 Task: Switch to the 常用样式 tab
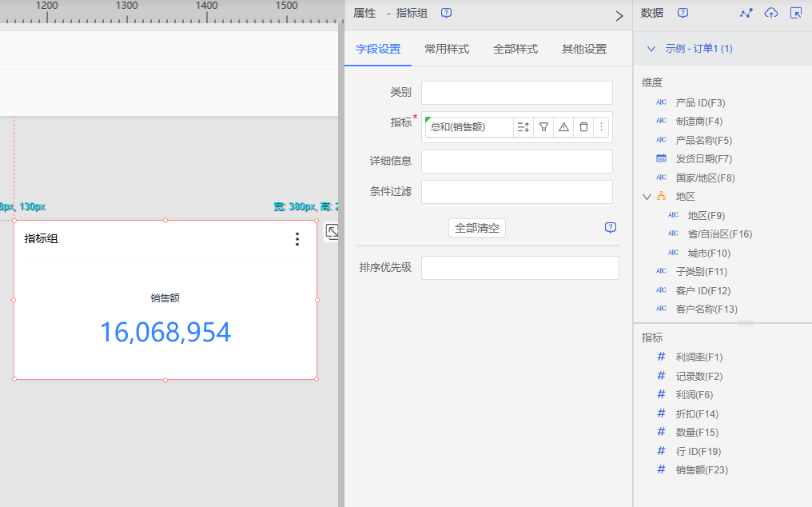coord(446,49)
